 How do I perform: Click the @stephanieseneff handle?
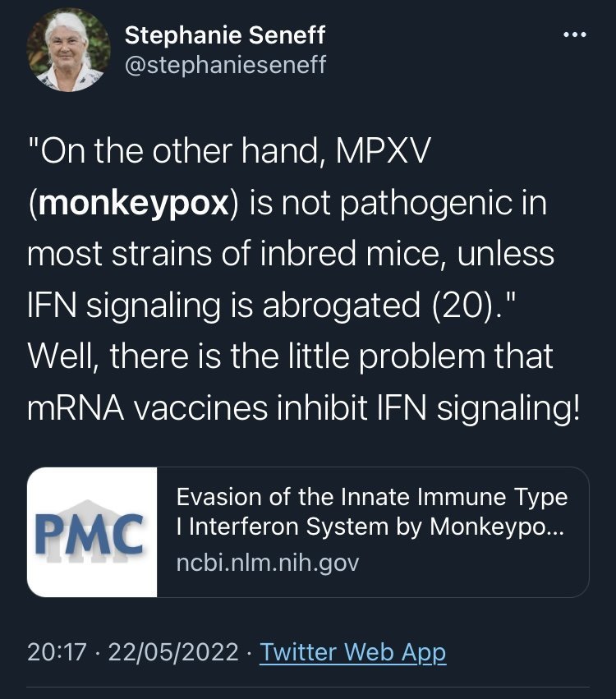pyautogui.click(x=225, y=65)
